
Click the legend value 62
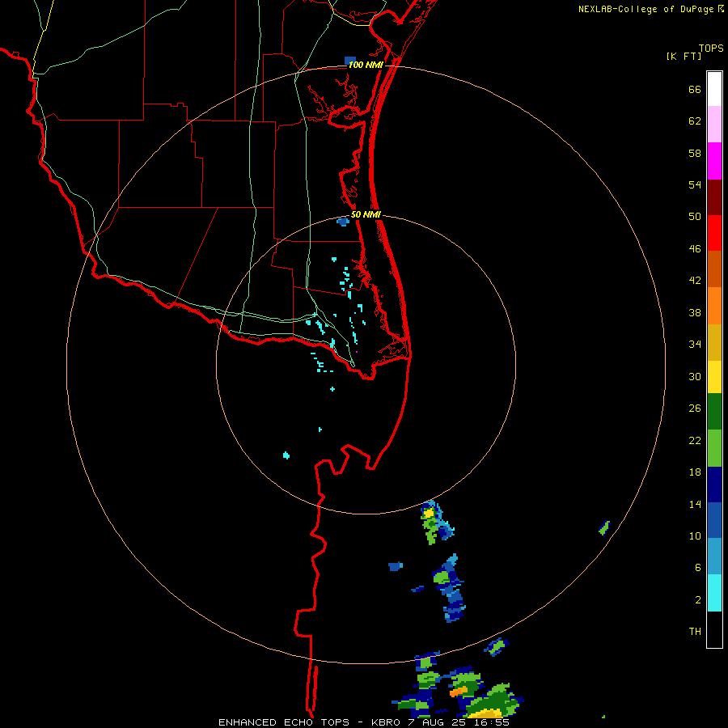[x=695, y=121]
